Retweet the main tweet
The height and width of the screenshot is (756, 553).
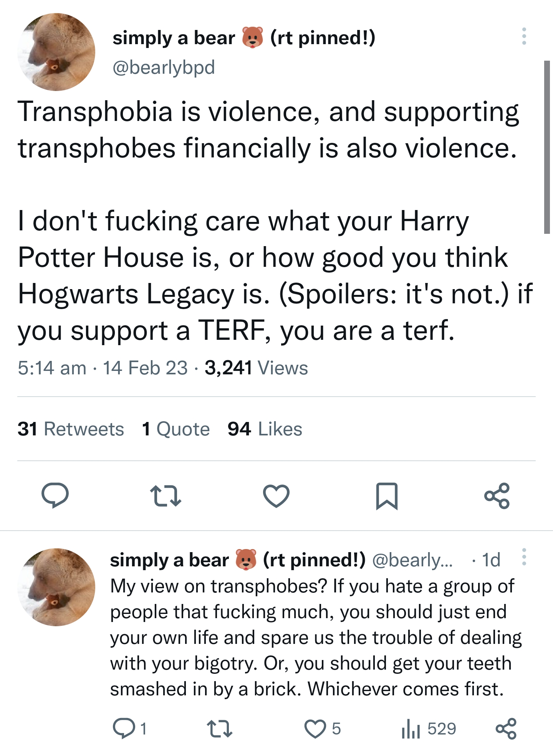click(x=166, y=496)
